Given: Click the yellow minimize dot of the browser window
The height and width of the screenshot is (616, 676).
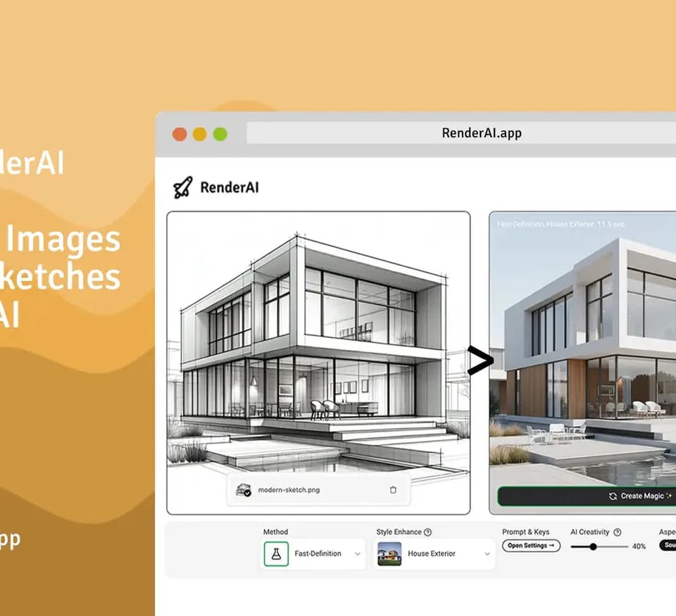Looking at the screenshot, I should pos(199,134).
